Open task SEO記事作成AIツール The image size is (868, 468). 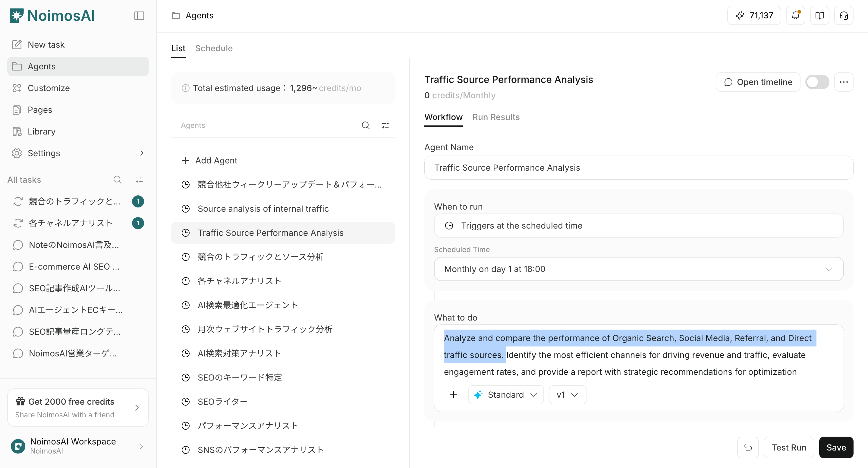coord(78,288)
